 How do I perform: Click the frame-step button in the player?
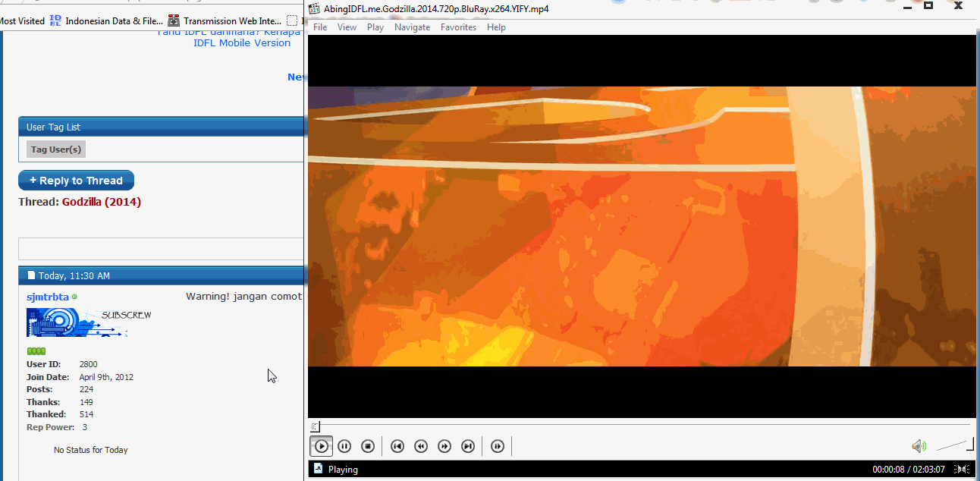tap(498, 446)
